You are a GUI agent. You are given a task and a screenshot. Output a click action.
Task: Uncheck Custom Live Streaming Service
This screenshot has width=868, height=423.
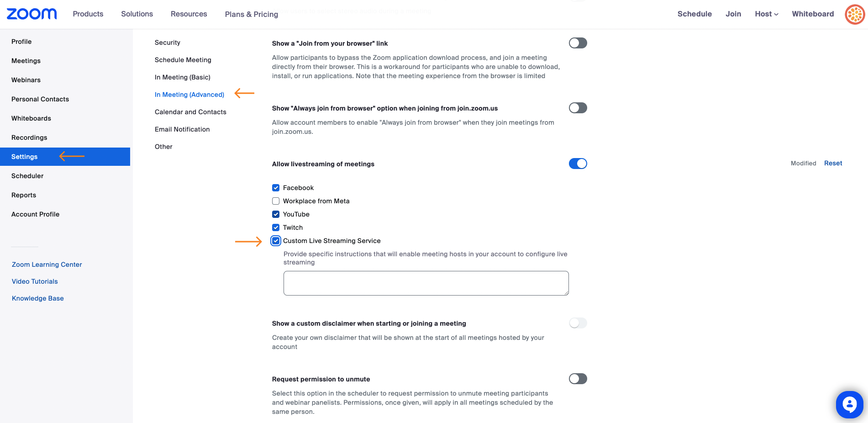pos(276,241)
